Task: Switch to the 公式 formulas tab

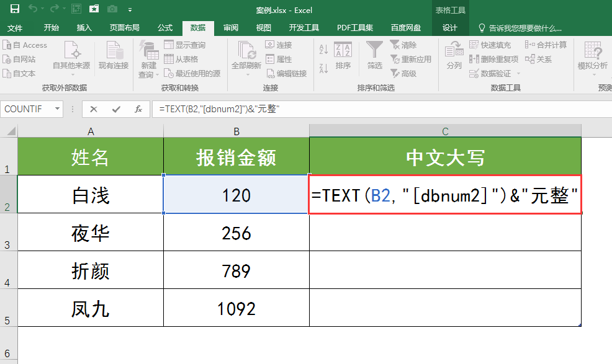Action: (x=165, y=28)
